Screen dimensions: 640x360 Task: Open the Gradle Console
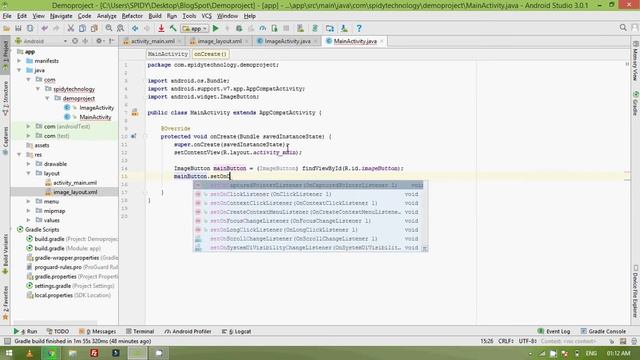click(603, 331)
